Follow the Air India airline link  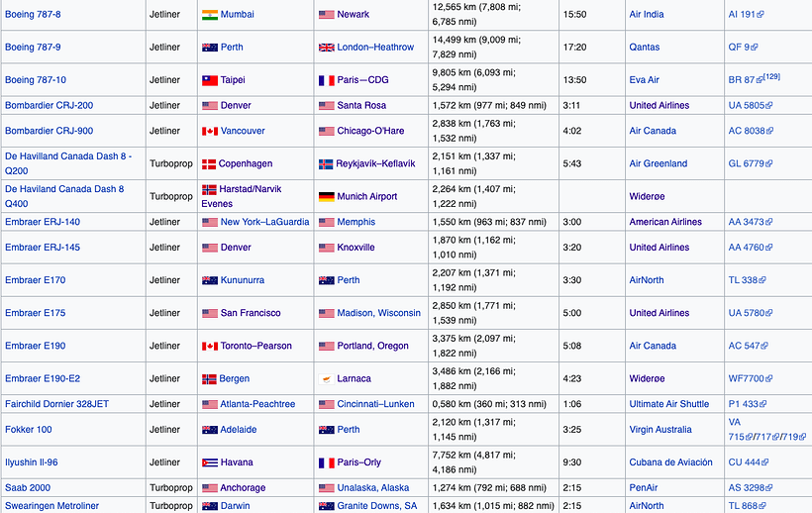pos(647,15)
